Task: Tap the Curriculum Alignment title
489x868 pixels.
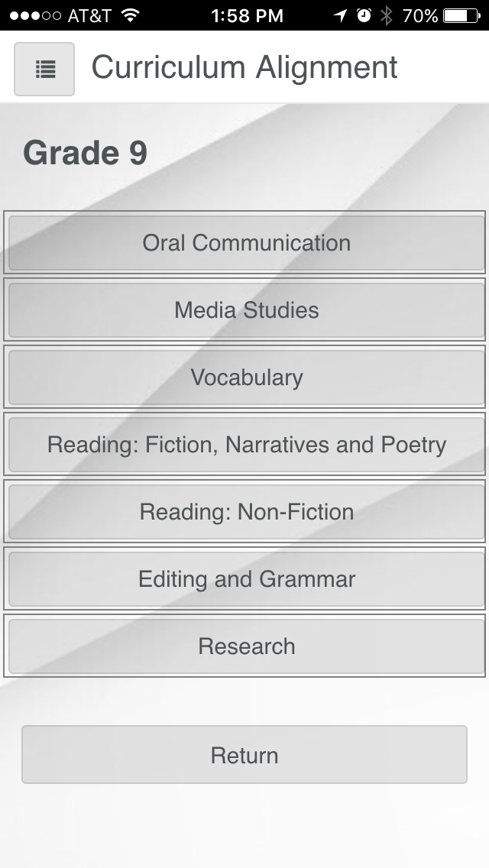Action: (244, 68)
